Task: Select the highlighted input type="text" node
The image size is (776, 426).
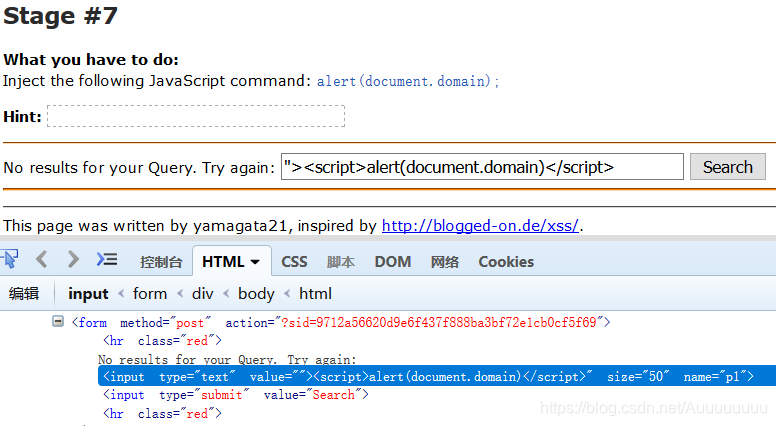Action: tap(436, 377)
